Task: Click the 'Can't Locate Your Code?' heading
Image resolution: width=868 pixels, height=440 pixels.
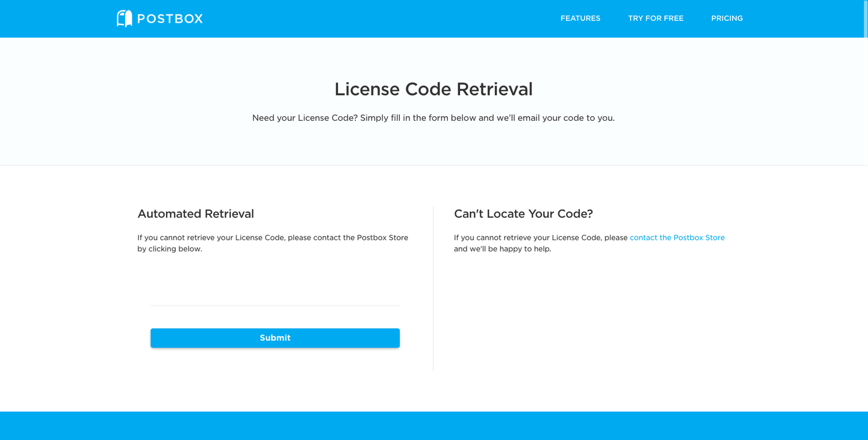Action: click(523, 214)
